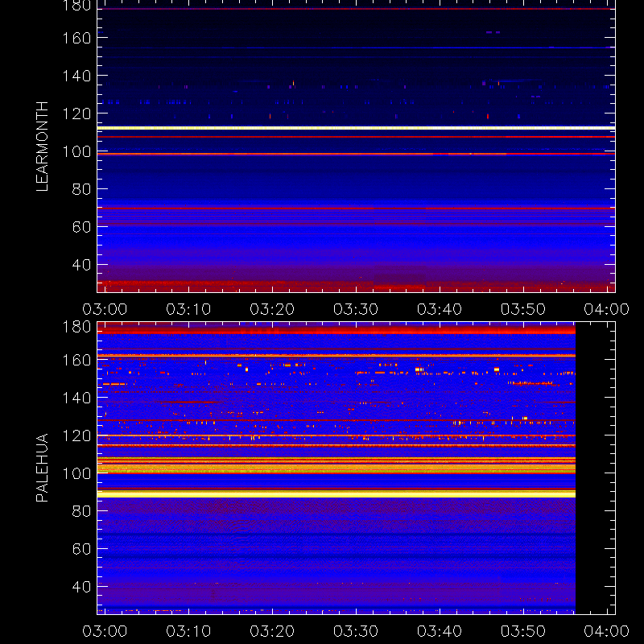Pick the 140 tick label on the Palehua axis
Viewport: 644px width, 644px height.
[x=76, y=398]
